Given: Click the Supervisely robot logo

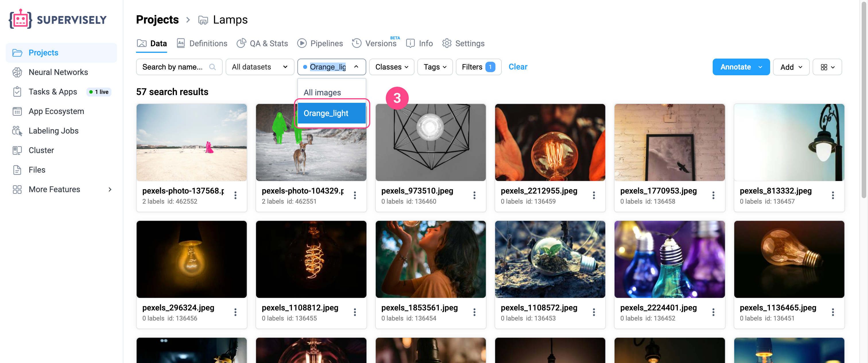Looking at the screenshot, I should point(20,19).
